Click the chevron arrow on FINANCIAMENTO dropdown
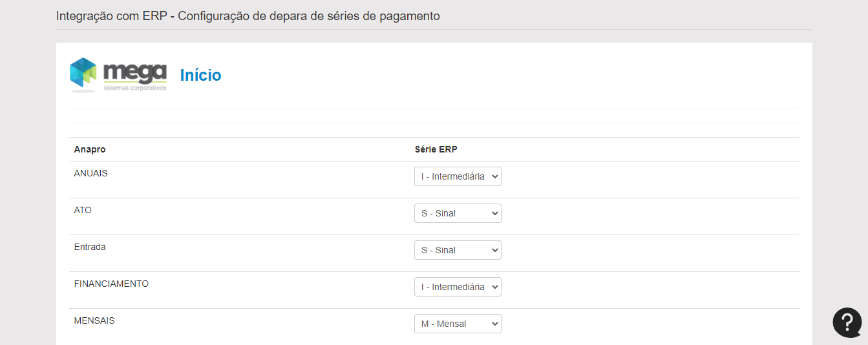The height and width of the screenshot is (345, 868). pos(494,287)
